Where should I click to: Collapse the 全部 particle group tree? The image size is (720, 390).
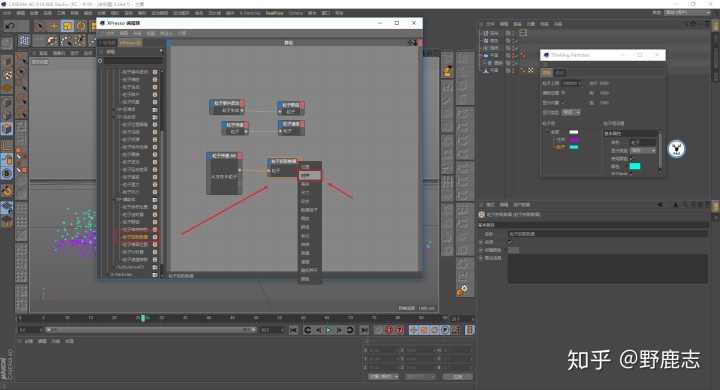click(x=547, y=132)
